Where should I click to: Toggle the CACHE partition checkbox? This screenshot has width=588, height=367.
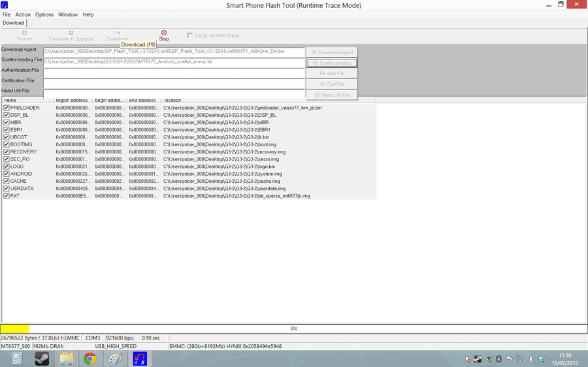[7, 181]
